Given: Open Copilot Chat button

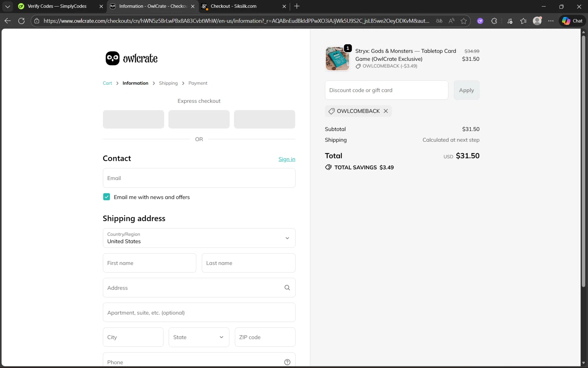Looking at the screenshot, I should pyautogui.click(x=572, y=21).
